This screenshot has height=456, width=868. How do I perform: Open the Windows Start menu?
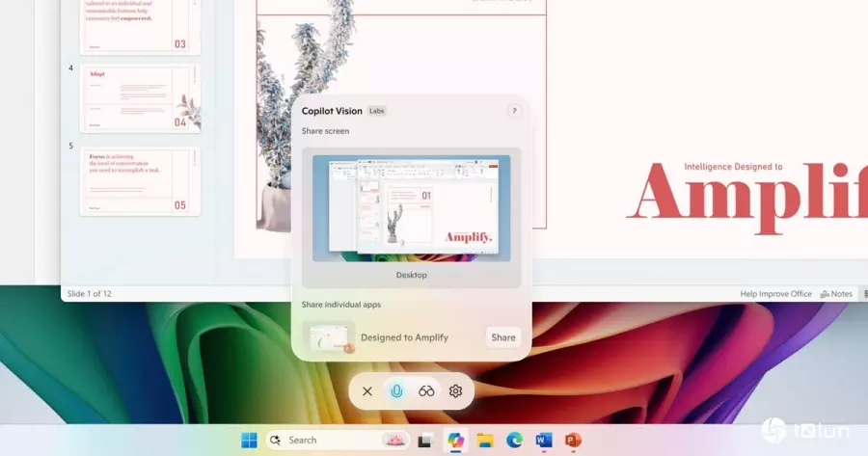pyautogui.click(x=249, y=440)
